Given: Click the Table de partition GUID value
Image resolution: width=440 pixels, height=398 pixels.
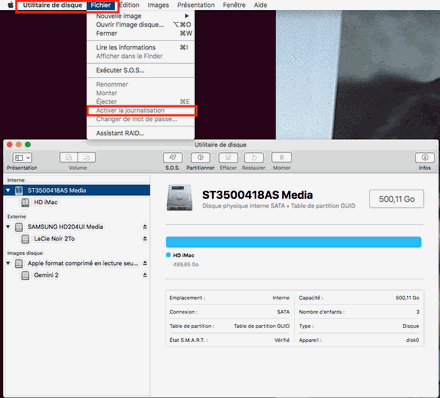Looking at the screenshot, I should click(x=262, y=326).
